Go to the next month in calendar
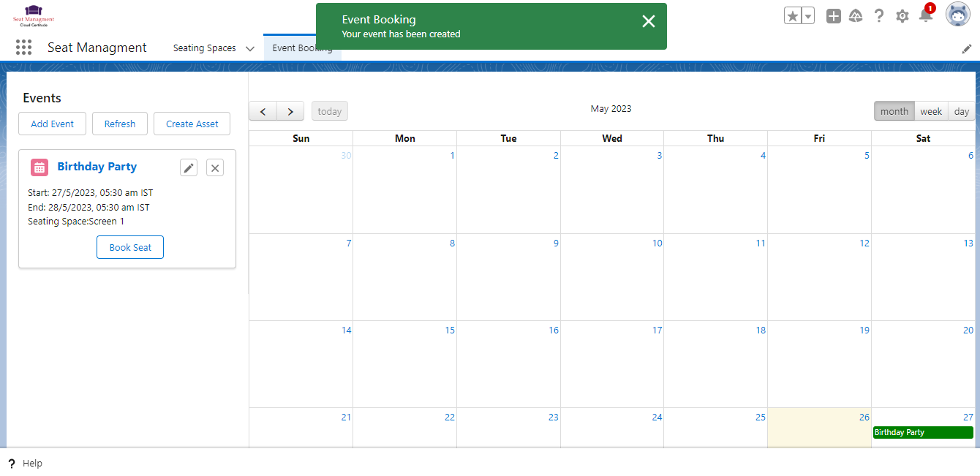Image resolution: width=980 pixels, height=476 pixels. click(x=290, y=111)
